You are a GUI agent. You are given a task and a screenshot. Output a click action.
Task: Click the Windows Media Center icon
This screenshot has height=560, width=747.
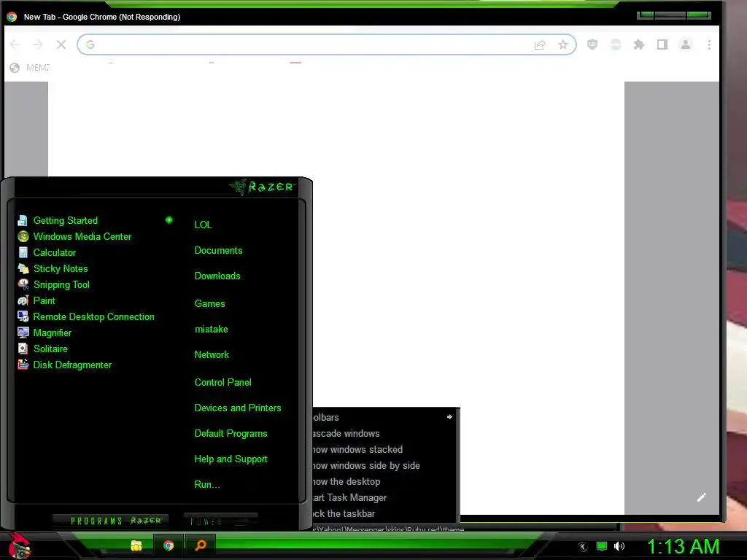(23, 237)
